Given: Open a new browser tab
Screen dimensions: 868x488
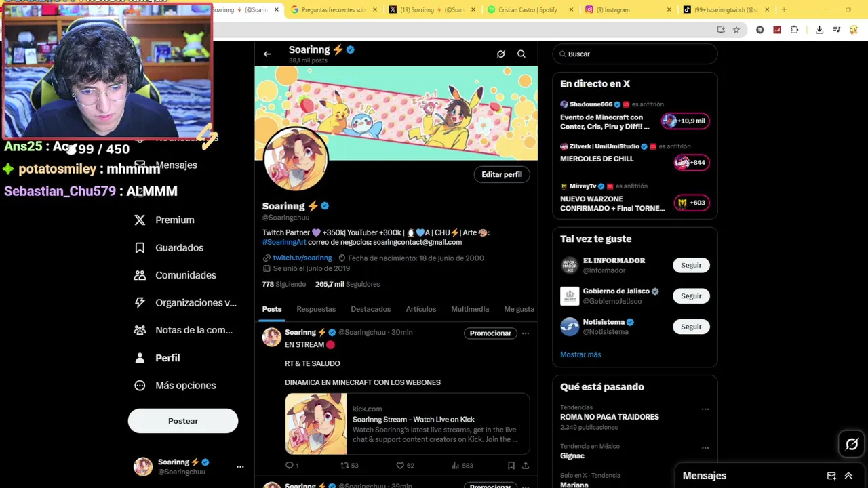Looking at the screenshot, I should (x=784, y=9).
